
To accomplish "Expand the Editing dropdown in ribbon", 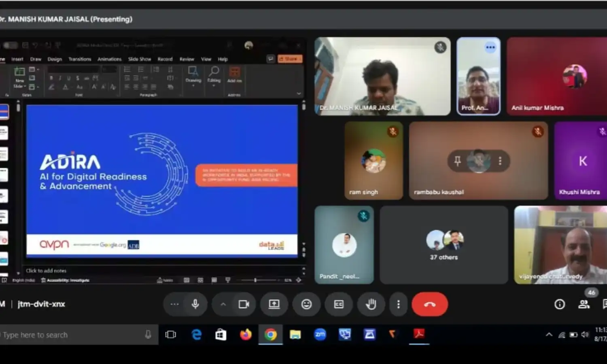I will [214, 77].
